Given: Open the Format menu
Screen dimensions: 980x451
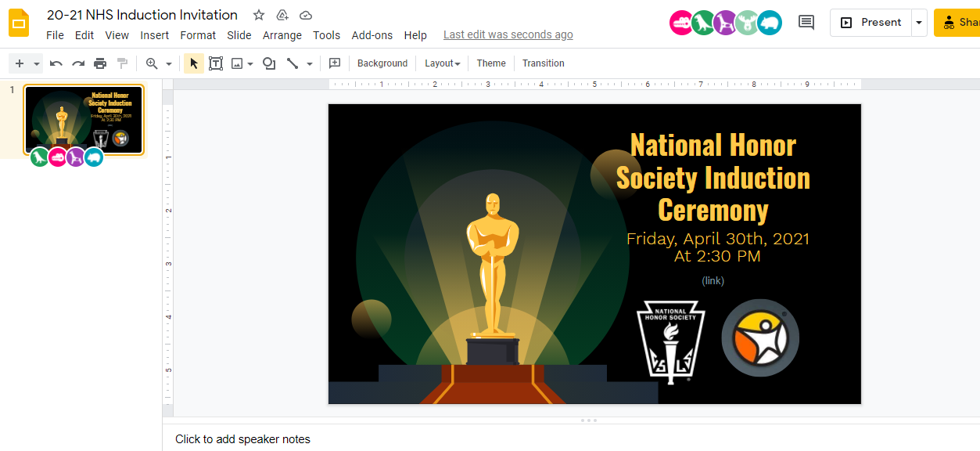Looking at the screenshot, I should click(x=198, y=35).
